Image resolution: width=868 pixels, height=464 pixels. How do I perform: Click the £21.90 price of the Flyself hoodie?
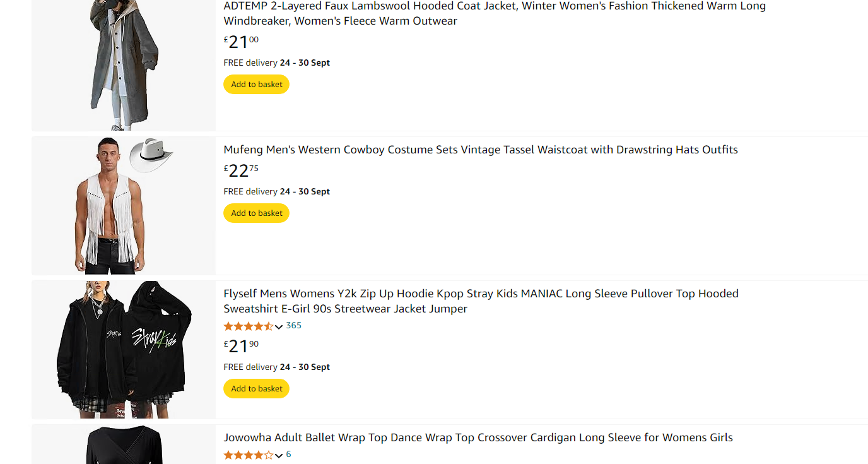coord(241,347)
